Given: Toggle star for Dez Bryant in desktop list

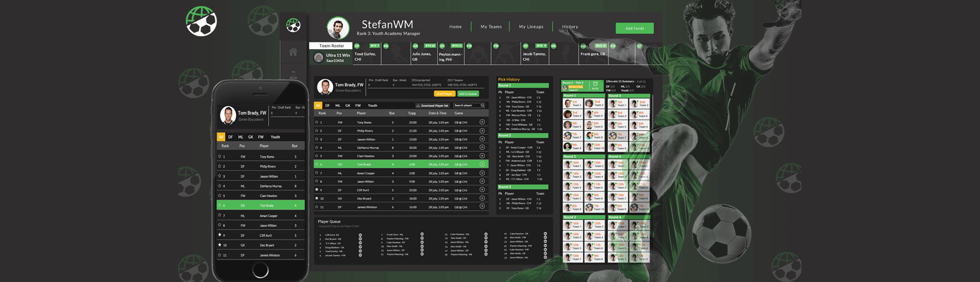Looking at the screenshot, I should pyautogui.click(x=316, y=198).
